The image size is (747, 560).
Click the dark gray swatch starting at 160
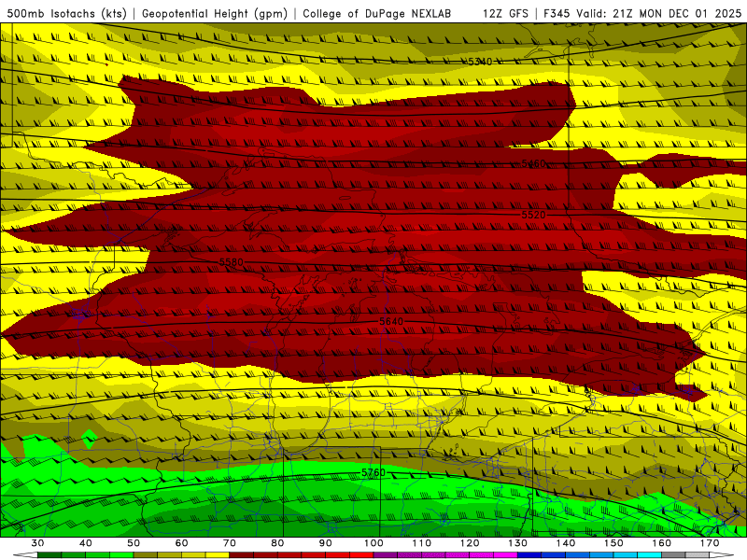tap(673, 554)
